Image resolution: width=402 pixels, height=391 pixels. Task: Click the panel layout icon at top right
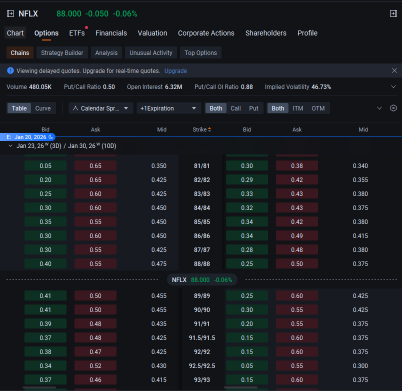point(393,13)
